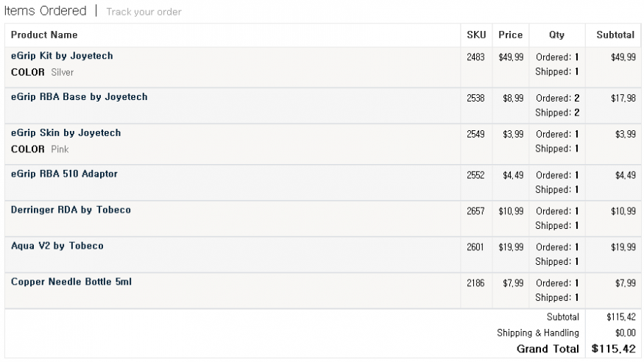Open the Track your order link
Image resolution: width=644 pixels, height=362 pixels.
144,12
